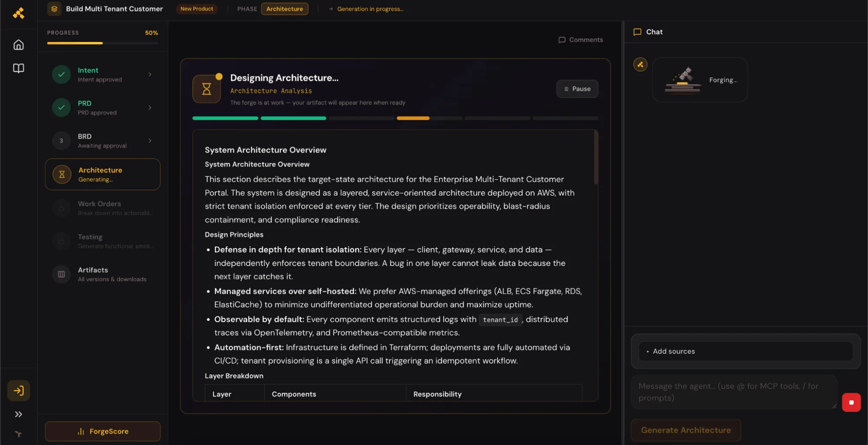Click the large hourglass icon in Designing Architecture card

pyautogui.click(x=207, y=89)
